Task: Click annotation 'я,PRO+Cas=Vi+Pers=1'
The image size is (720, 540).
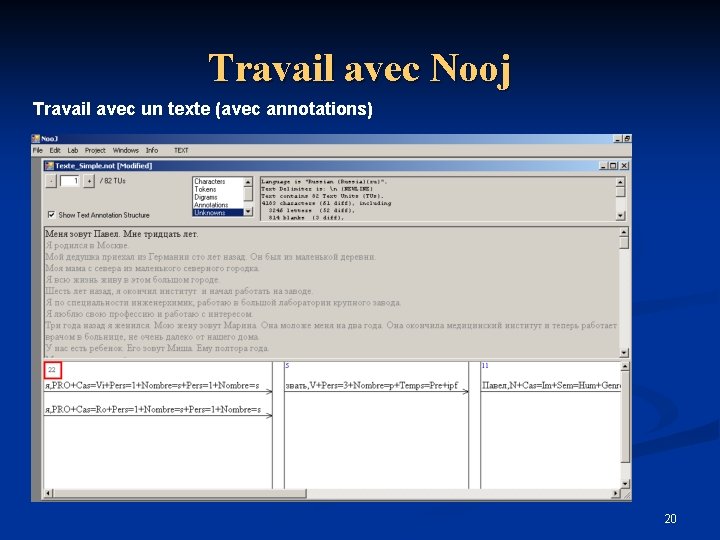Action: click(152, 385)
